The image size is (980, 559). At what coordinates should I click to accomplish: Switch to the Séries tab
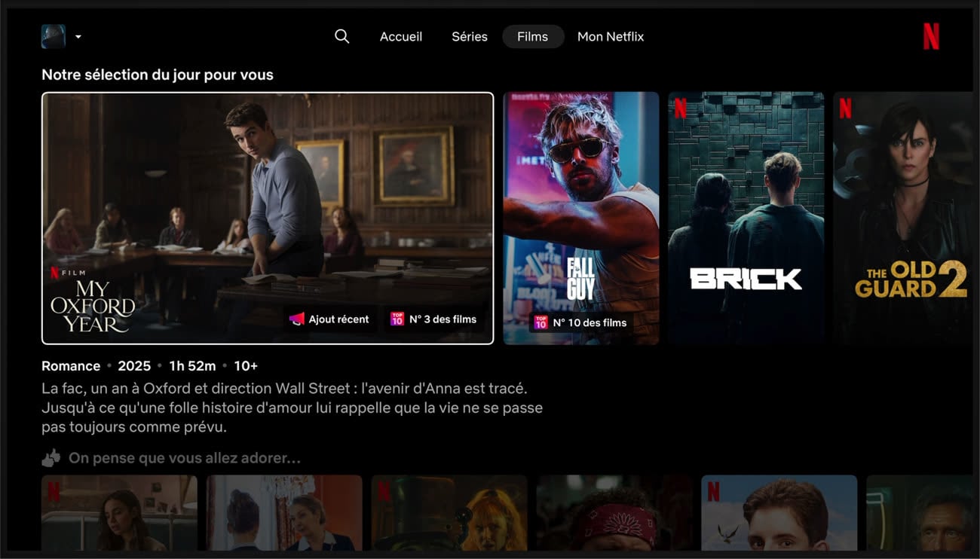point(470,36)
